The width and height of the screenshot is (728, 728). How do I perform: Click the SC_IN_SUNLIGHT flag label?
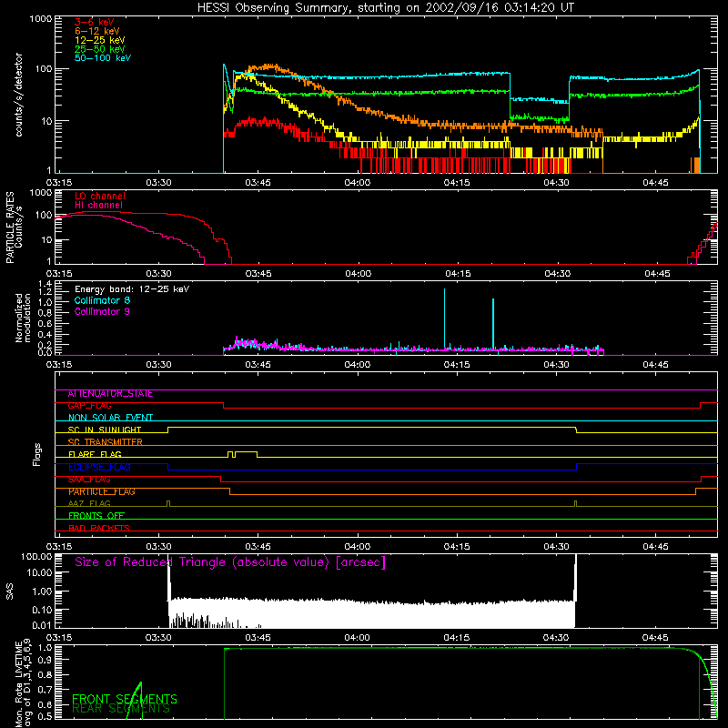click(105, 430)
